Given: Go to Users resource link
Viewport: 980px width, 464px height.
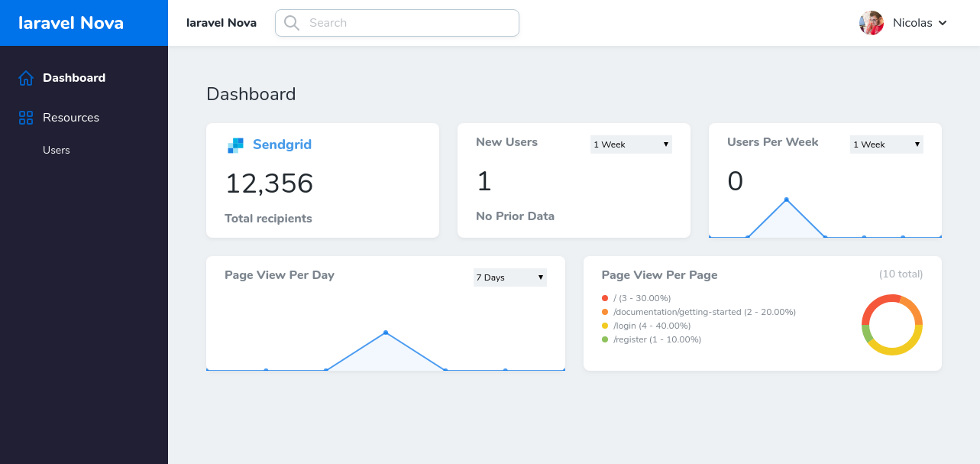Looking at the screenshot, I should pos(57,150).
